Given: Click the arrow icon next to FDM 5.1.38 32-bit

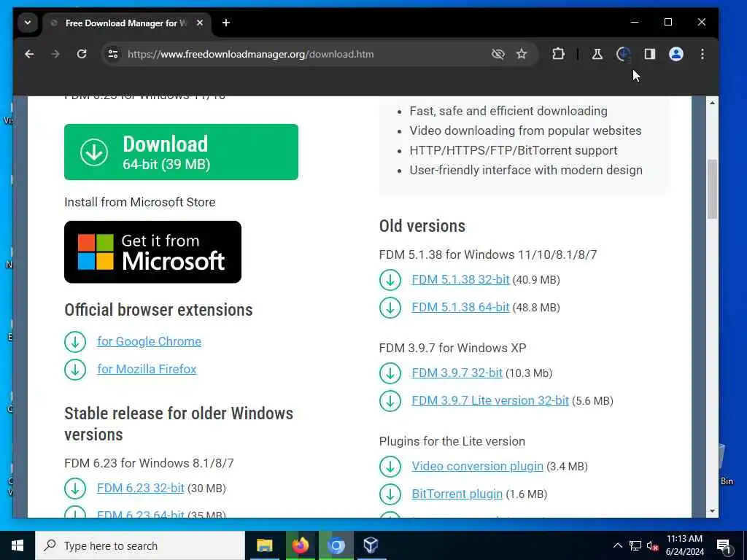Looking at the screenshot, I should 390,279.
